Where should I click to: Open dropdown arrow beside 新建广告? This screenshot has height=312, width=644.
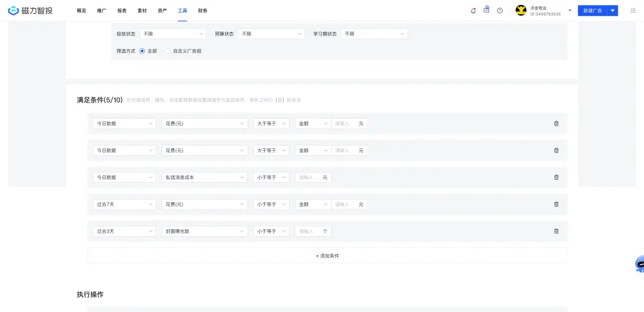point(612,11)
